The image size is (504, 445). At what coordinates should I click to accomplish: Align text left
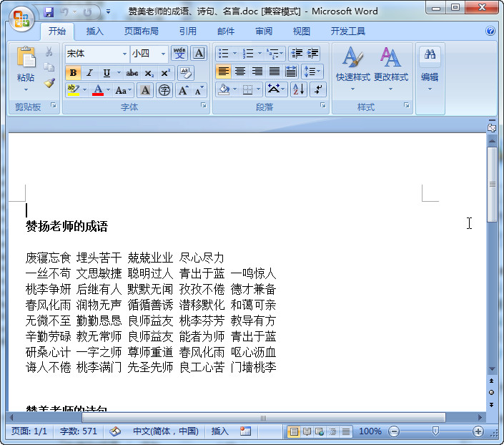223,71
